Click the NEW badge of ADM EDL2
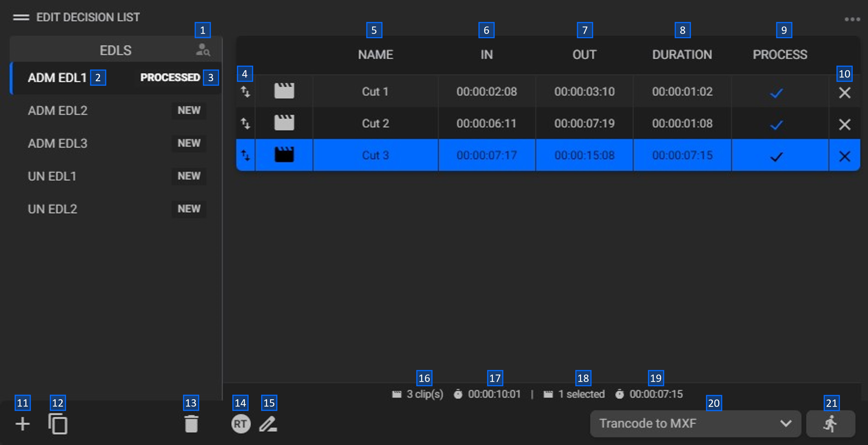The width and height of the screenshot is (868, 445). click(x=189, y=110)
